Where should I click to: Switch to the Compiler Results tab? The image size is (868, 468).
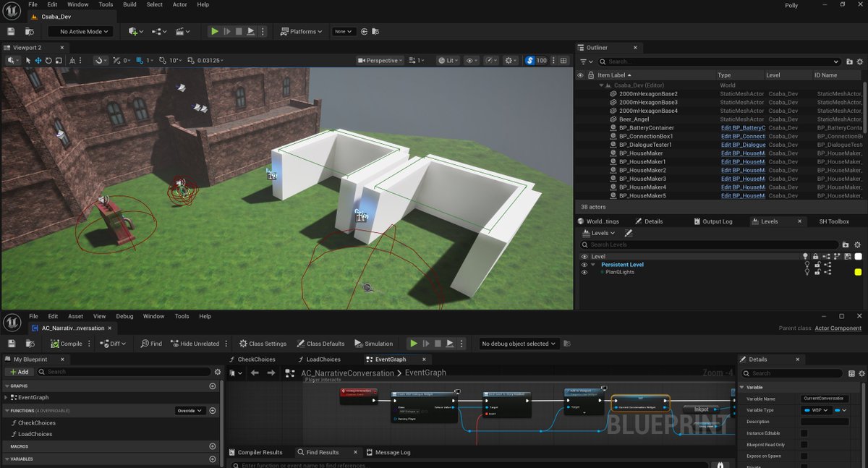(255, 452)
